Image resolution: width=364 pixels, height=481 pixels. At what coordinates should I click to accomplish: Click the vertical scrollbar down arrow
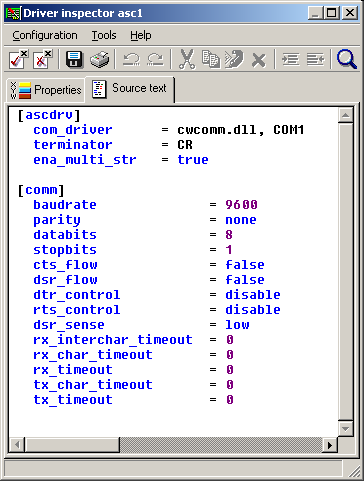point(345,429)
